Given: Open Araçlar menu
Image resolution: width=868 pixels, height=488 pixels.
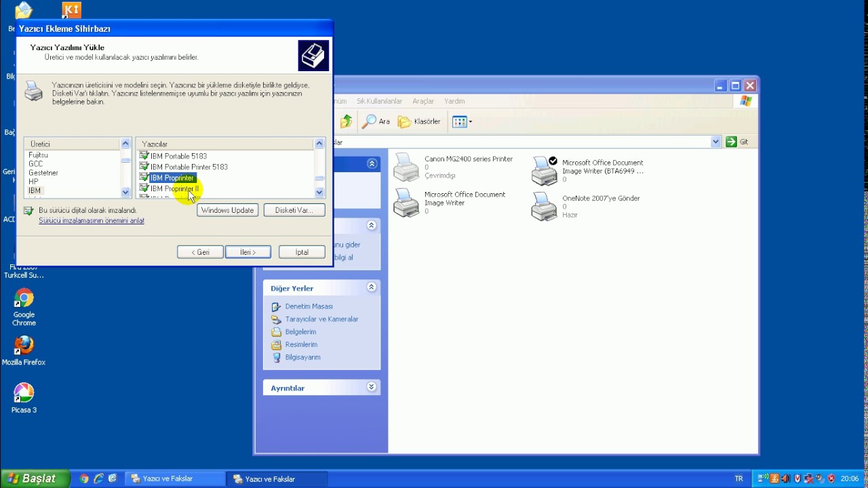Looking at the screenshot, I should coord(423,101).
